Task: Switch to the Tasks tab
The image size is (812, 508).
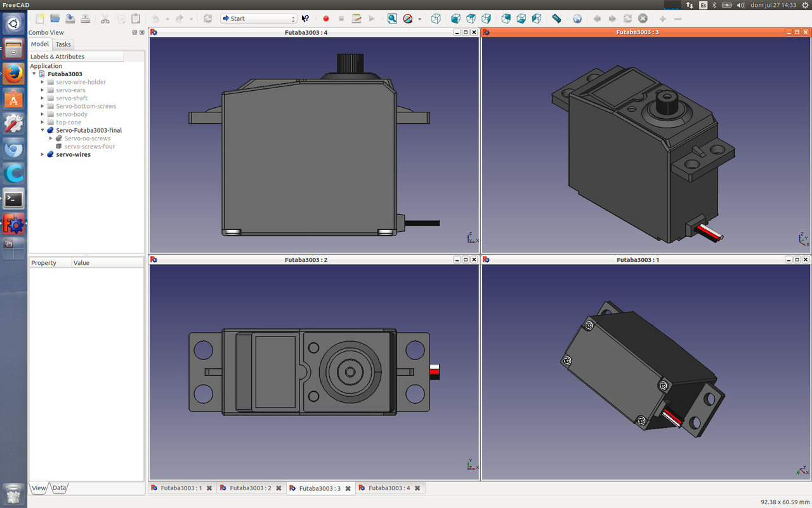Action: click(63, 44)
